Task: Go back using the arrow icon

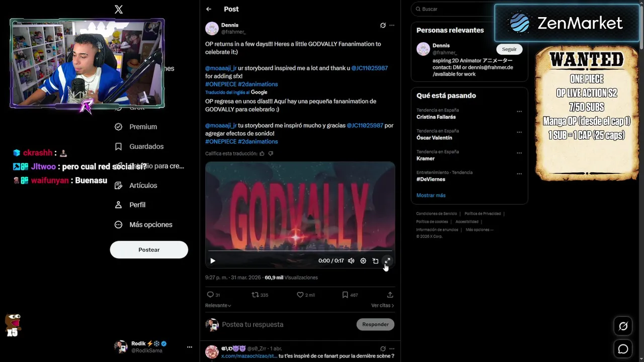Action: click(x=209, y=9)
